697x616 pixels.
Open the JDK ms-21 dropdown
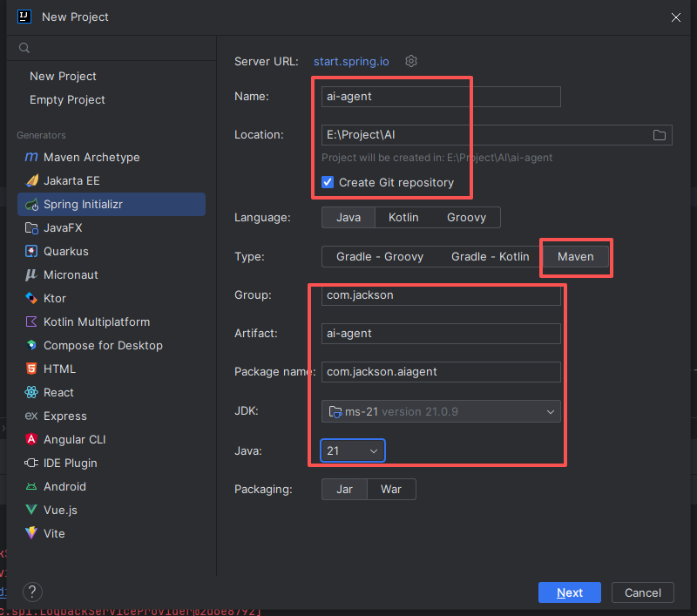[x=441, y=411]
